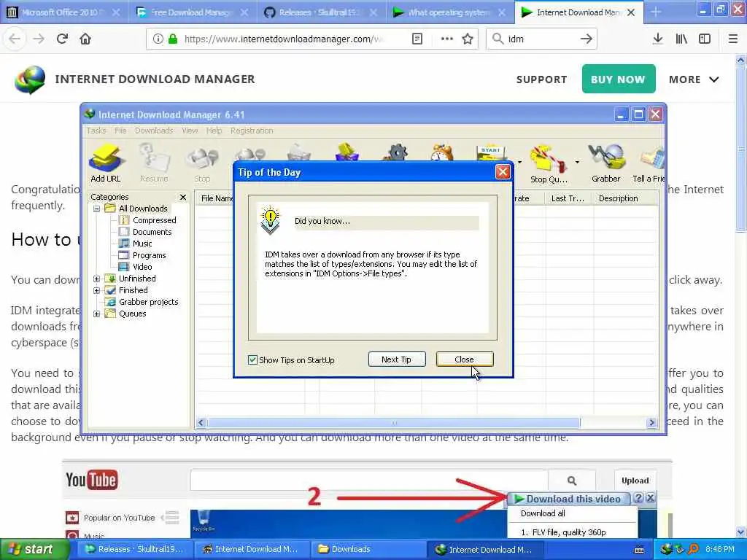747x560 pixels.
Task: Click the Firefox search box containing idm
Action: tap(542, 39)
